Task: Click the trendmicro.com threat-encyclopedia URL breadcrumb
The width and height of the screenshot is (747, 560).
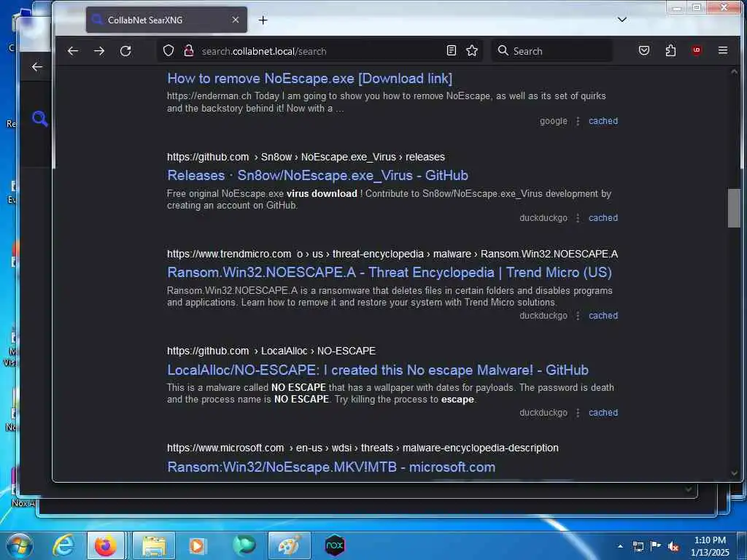Action: click(392, 254)
